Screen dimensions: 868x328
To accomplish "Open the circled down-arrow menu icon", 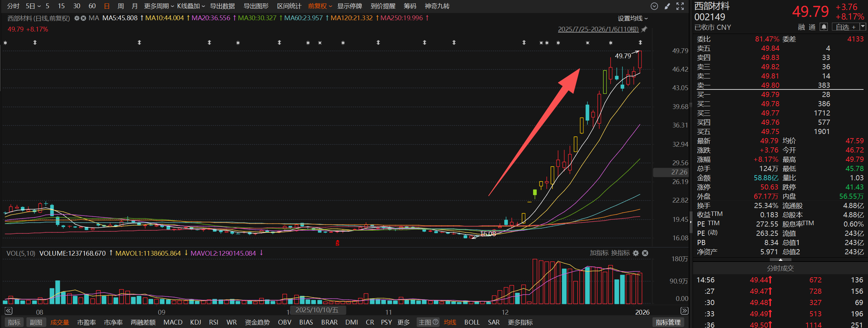I will point(654,6).
